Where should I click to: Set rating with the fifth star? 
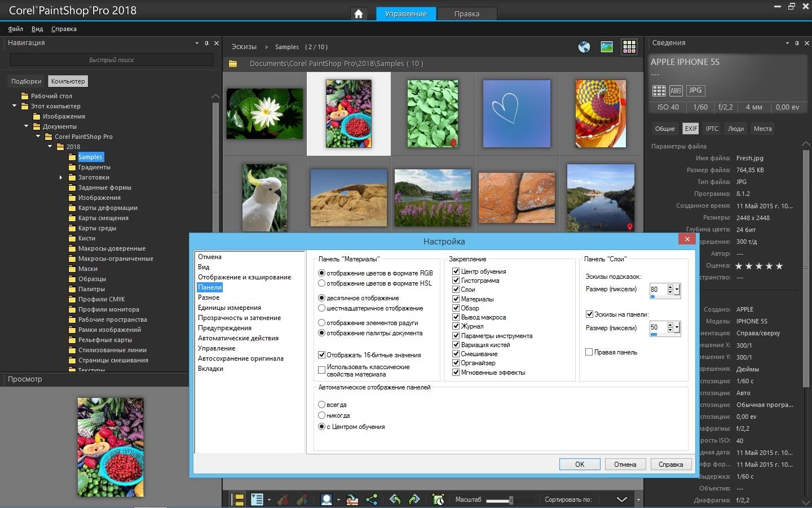coord(779,266)
